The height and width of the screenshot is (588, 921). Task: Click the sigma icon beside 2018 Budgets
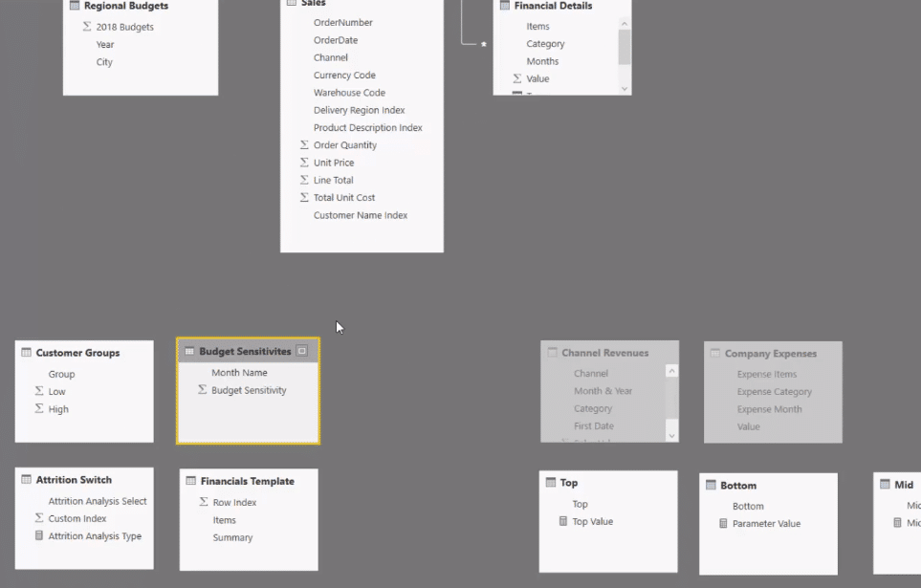[x=87, y=27]
